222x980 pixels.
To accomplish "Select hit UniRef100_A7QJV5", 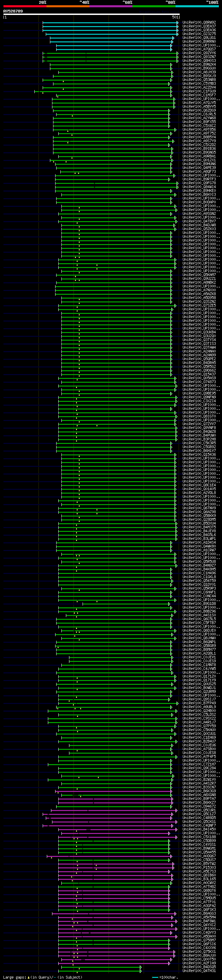I will pyautogui.click(x=199, y=103).
